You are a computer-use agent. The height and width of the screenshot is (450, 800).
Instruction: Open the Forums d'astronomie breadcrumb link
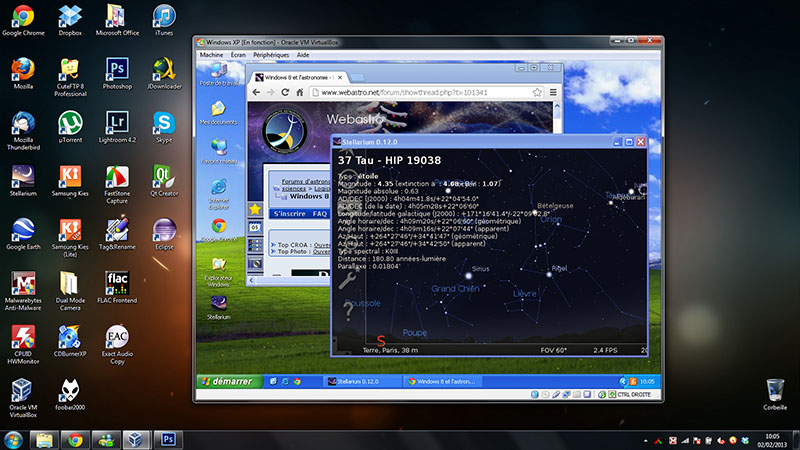coord(306,181)
